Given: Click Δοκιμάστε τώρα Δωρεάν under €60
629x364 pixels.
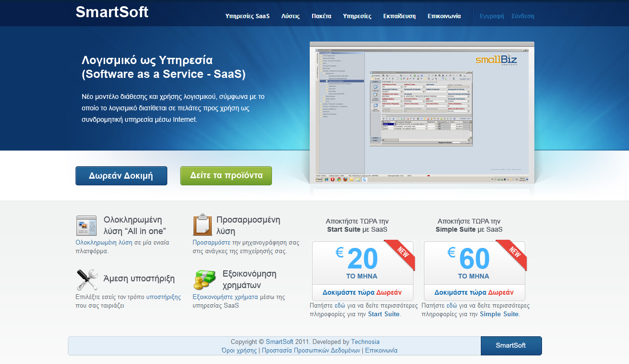Looking at the screenshot, I should (474, 292).
